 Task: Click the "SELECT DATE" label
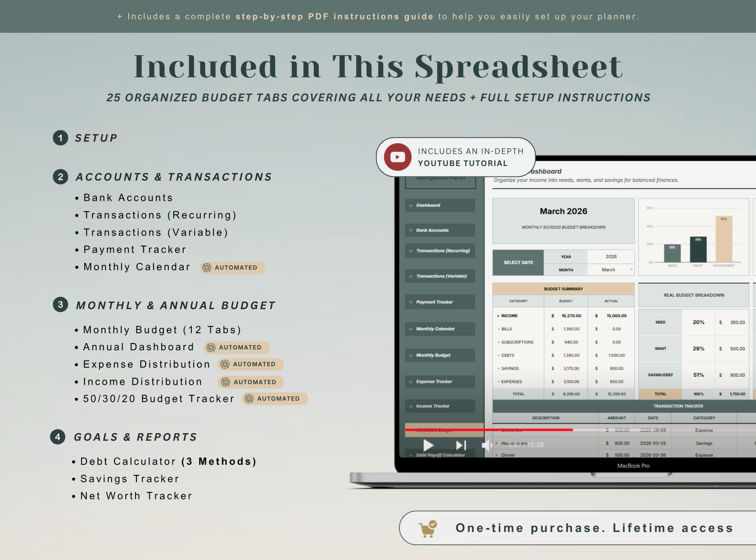[518, 263]
